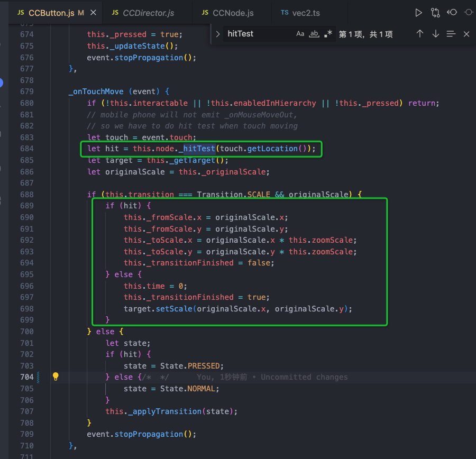Click 'let state;' on line 701

pos(128,343)
